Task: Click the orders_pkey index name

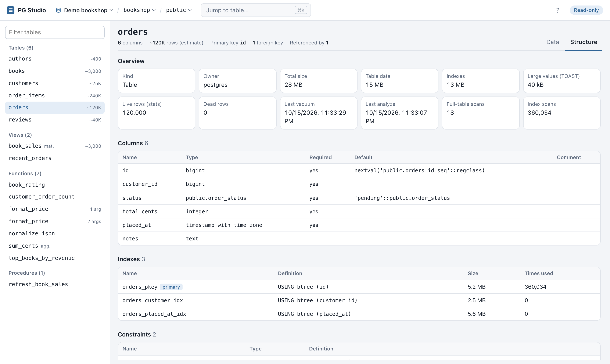Action: point(140,287)
